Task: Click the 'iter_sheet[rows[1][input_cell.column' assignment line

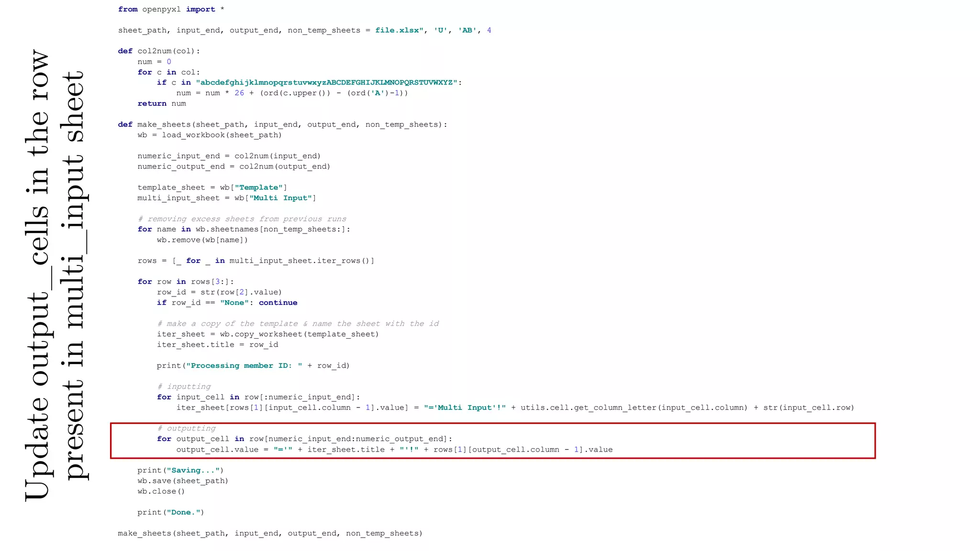Action: point(515,408)
